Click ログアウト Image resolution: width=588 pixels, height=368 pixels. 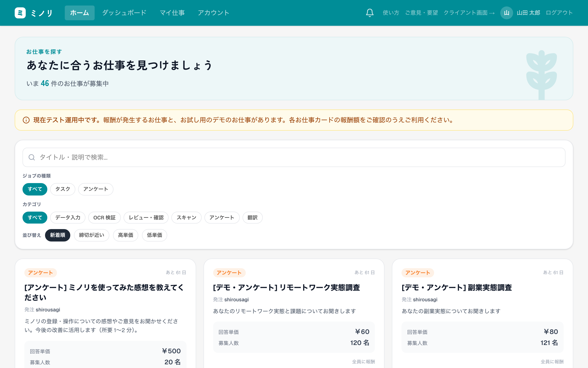[559, 13]
